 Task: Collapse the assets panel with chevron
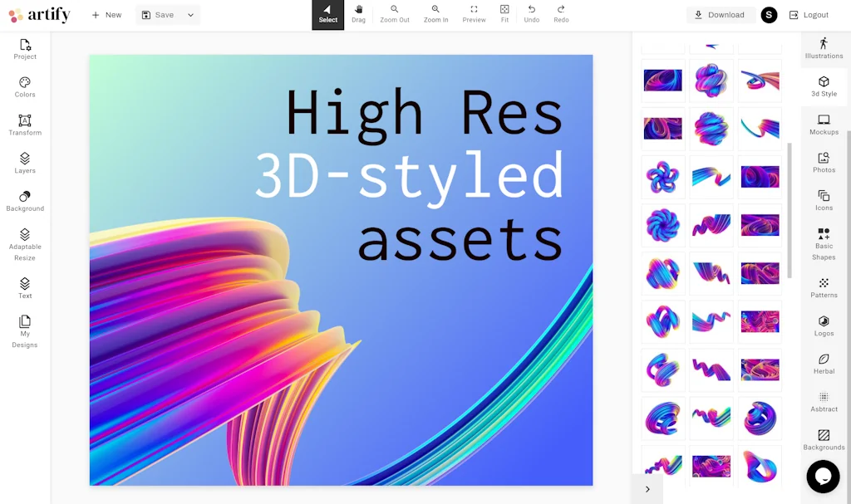(x=647, y=489)
